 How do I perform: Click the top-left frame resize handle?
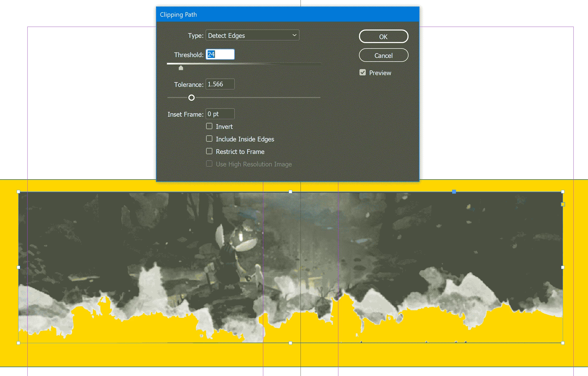pyautogui.click(x=19, y=192)
